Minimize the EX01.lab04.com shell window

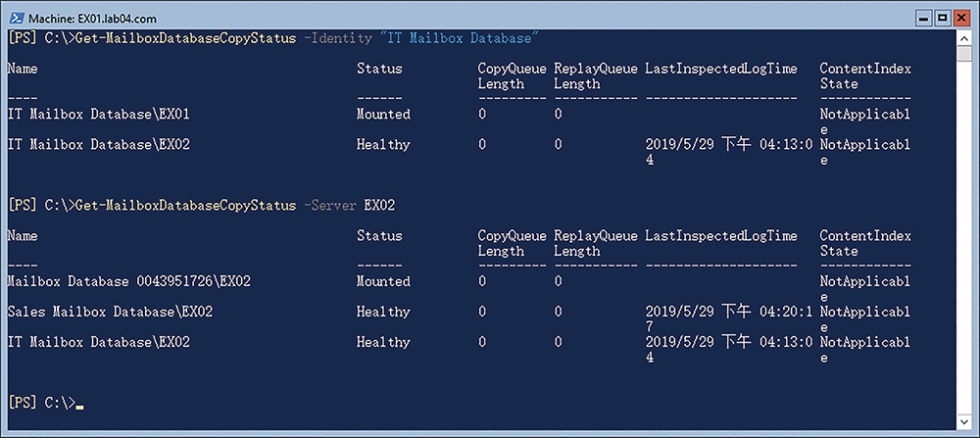point(925,18)
